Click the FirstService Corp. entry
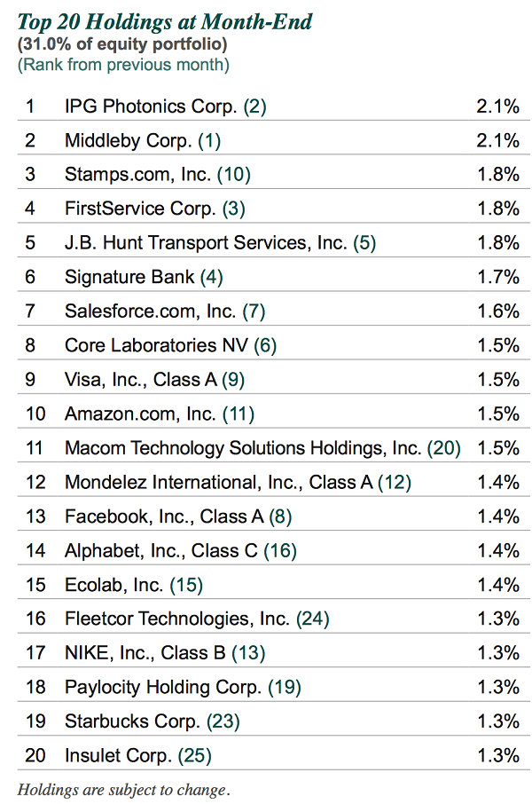The height and width of the screenshot is (804, 532). click(140, 209)
